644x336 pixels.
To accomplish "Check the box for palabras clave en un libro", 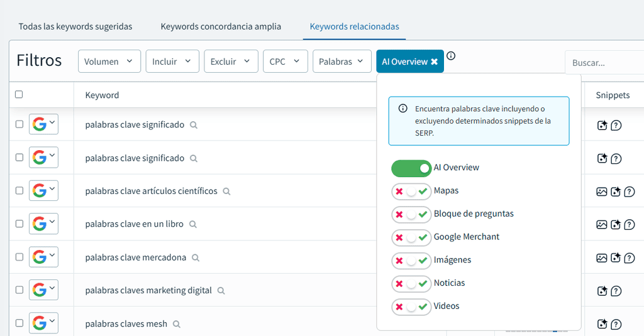I will [x=19, y=224].
